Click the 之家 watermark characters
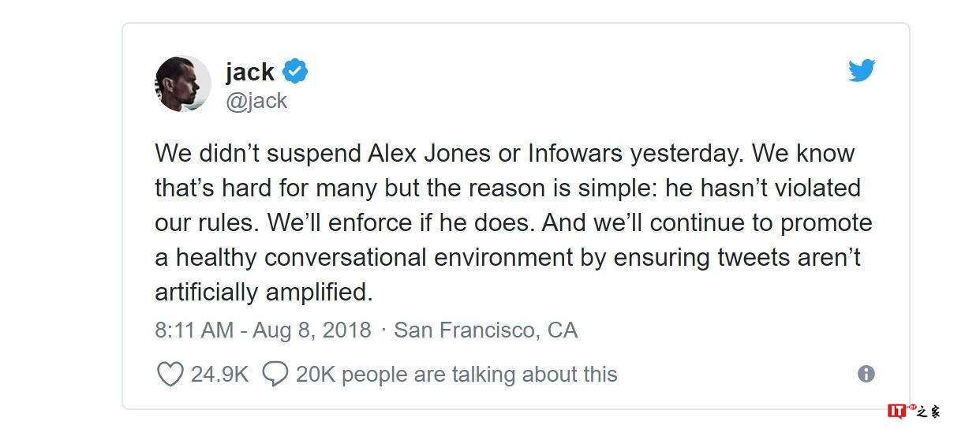980x429 pixels. 928,411
